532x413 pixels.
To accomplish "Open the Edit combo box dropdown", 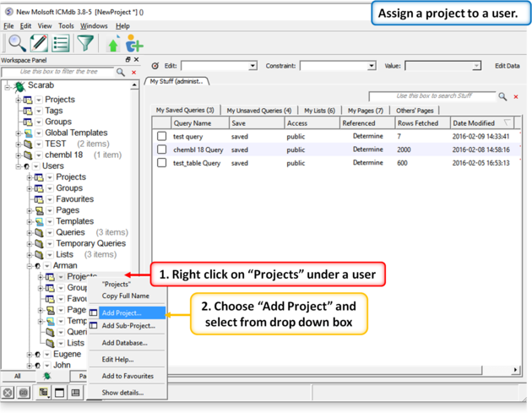I will pyautogui.click(x=252, y=66).
